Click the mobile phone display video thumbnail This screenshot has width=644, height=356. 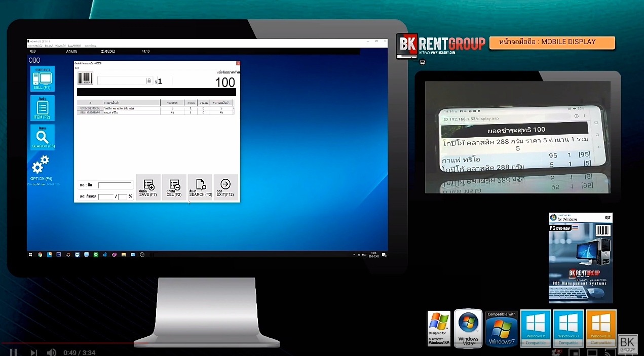point(517,137)
